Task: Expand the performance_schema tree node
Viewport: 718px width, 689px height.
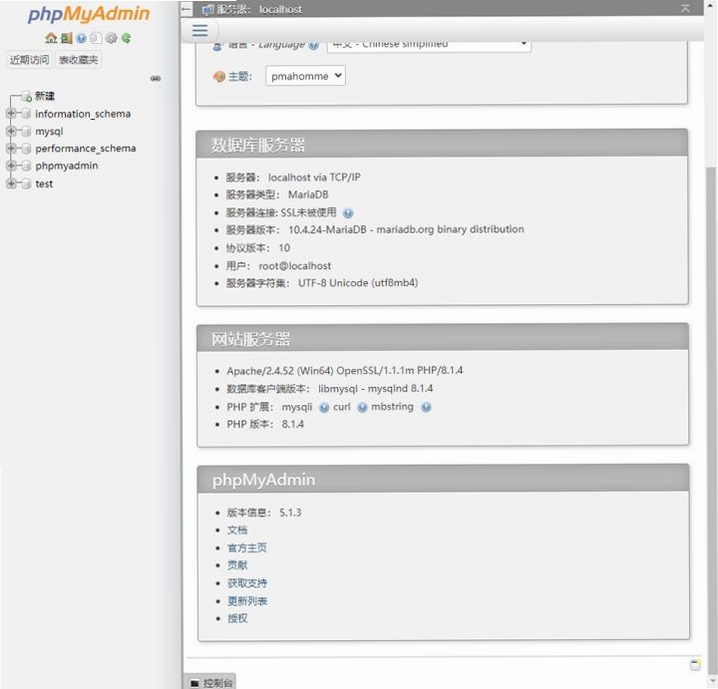Action: (11, 148)
